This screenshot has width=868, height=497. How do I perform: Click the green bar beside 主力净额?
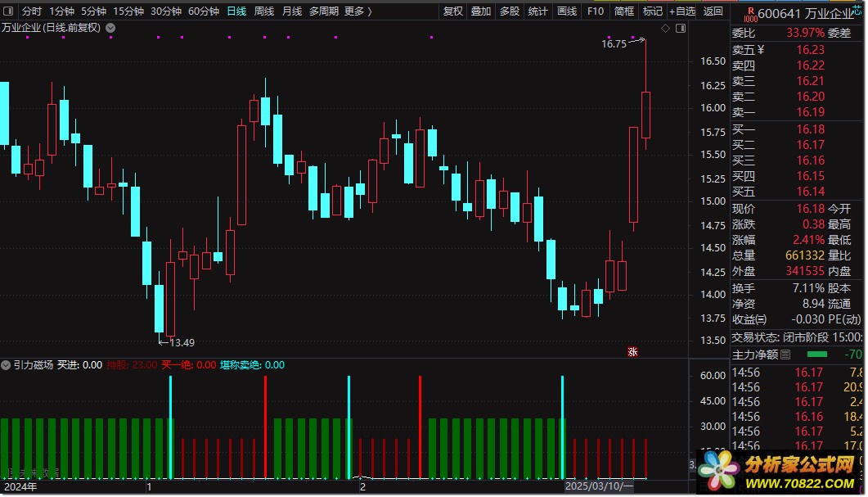[x=817, y=354]
